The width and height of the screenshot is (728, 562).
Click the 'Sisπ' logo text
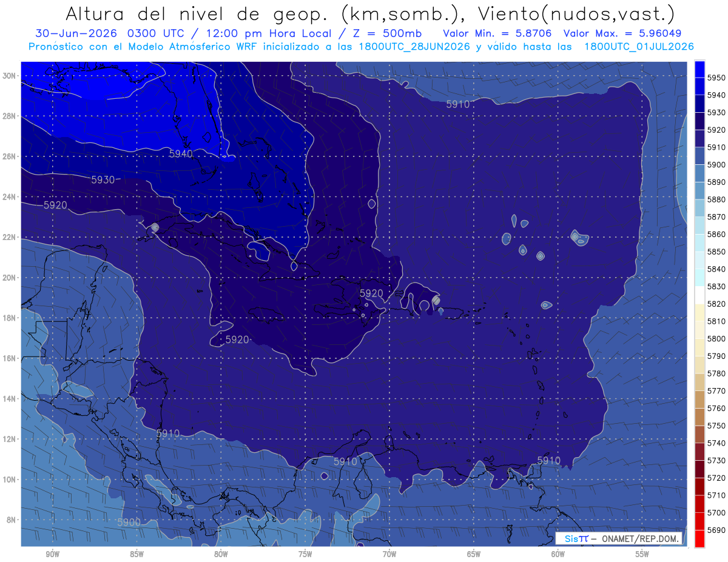coord(576,539)
